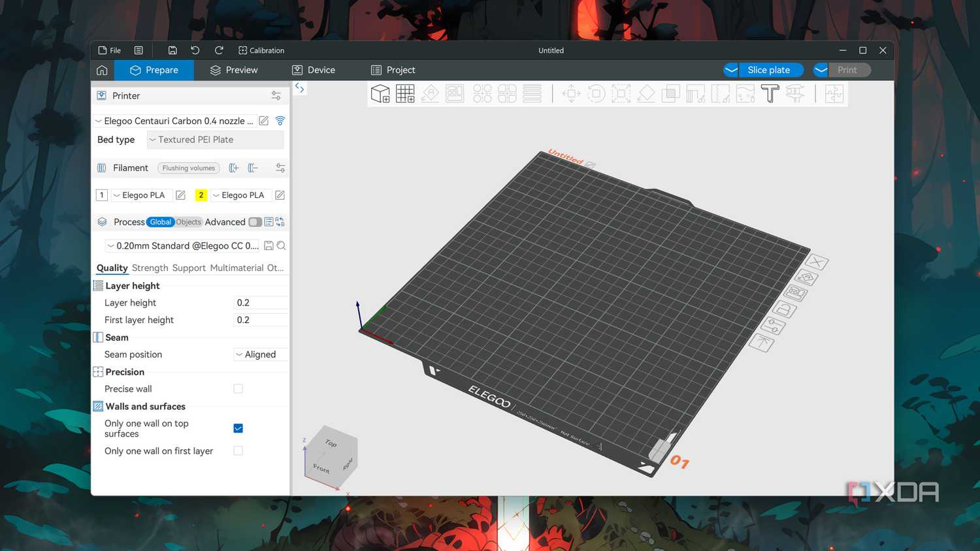Select the Auto orient tool
The image size is (980, 551).
(430, 94)
